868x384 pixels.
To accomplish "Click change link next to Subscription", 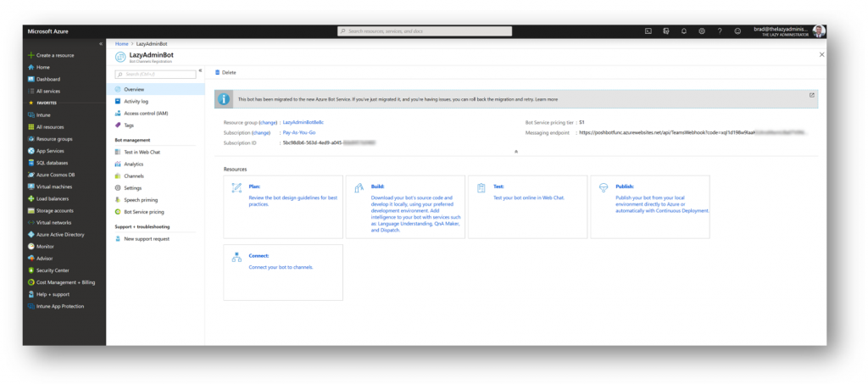I will point(261,133).
